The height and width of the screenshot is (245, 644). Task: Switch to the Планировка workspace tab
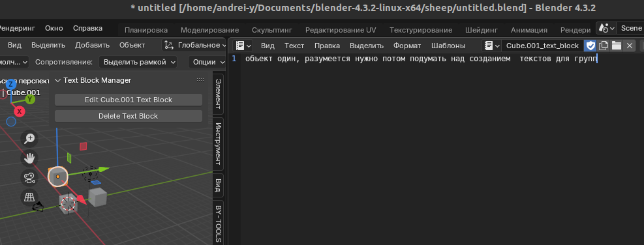coord(146,30)
